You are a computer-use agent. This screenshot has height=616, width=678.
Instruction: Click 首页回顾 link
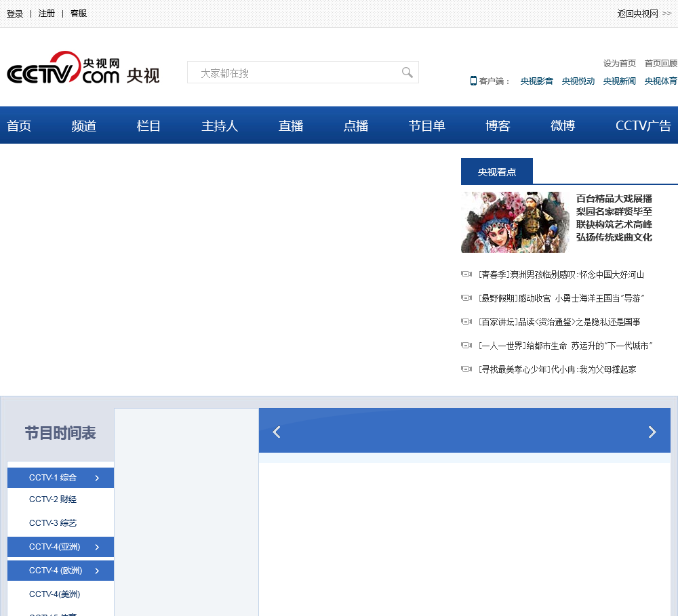[661, 64]
